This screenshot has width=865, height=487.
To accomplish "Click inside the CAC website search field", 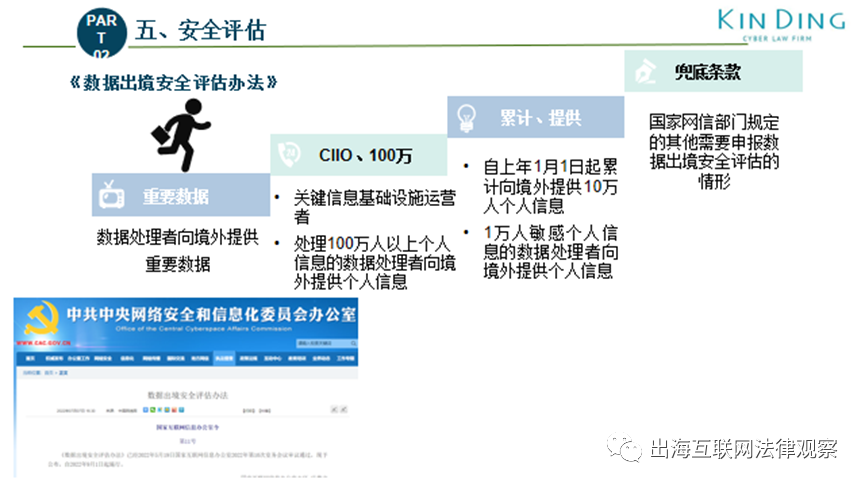I will click(323, 343).
